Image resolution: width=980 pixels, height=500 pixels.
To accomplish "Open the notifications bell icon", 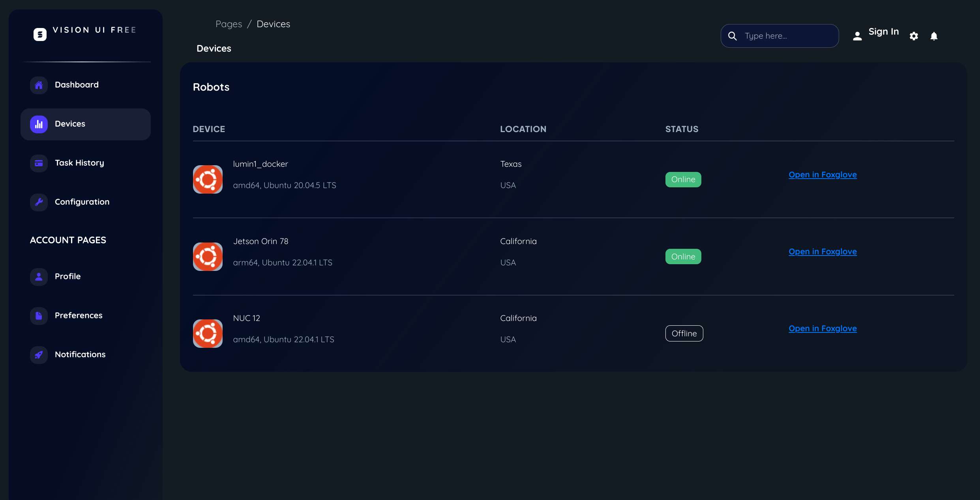I will [934, 36].
